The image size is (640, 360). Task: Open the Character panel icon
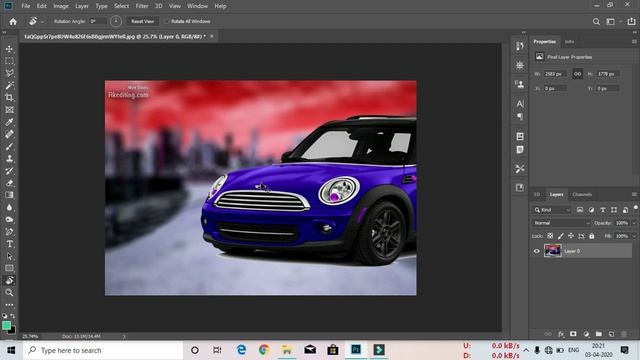(x=520, y=104)
